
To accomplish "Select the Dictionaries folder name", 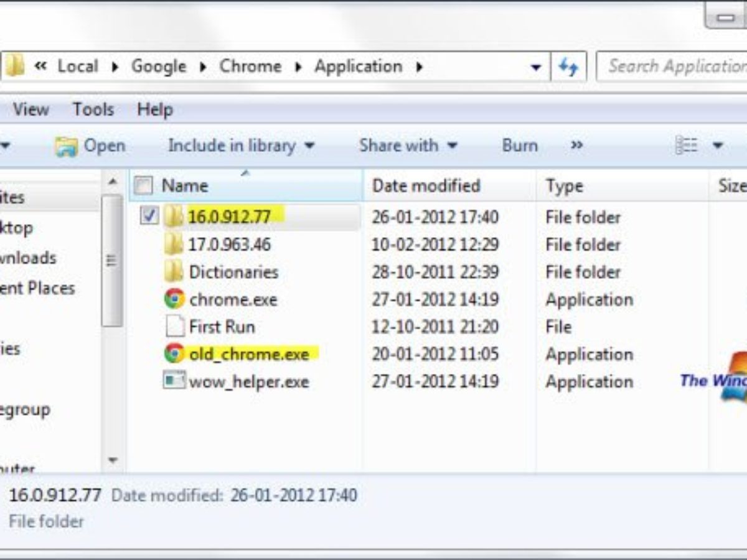I will coord(233,272).
